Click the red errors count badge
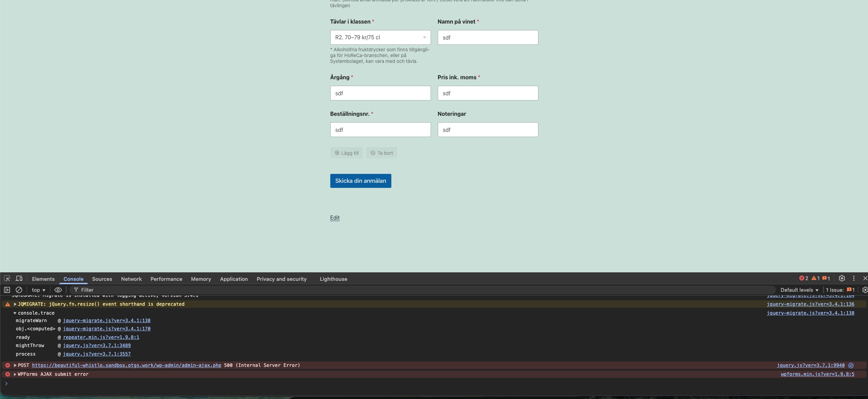This screenshot has width=868, height=399. click(804, 278)
